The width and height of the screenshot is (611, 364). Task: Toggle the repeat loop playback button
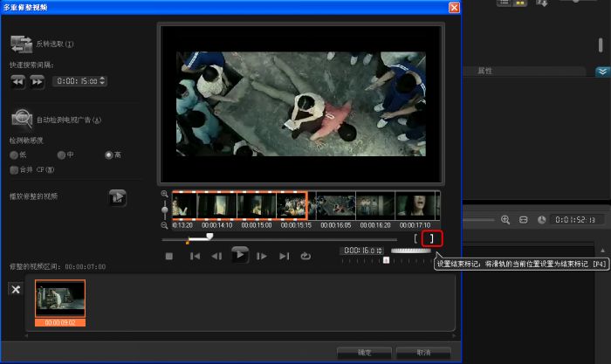(305, 256)
